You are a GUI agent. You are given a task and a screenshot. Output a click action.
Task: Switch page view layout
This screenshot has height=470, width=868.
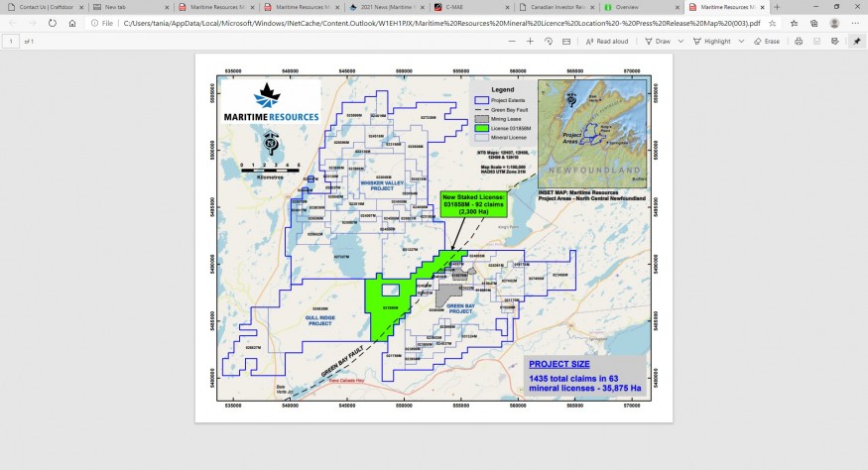[x=566, y=41]
